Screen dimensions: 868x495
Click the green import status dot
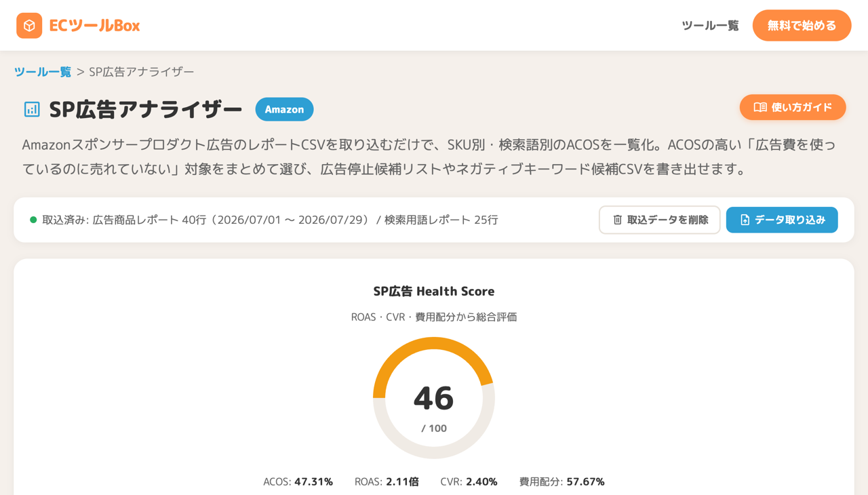click(33, 220)
